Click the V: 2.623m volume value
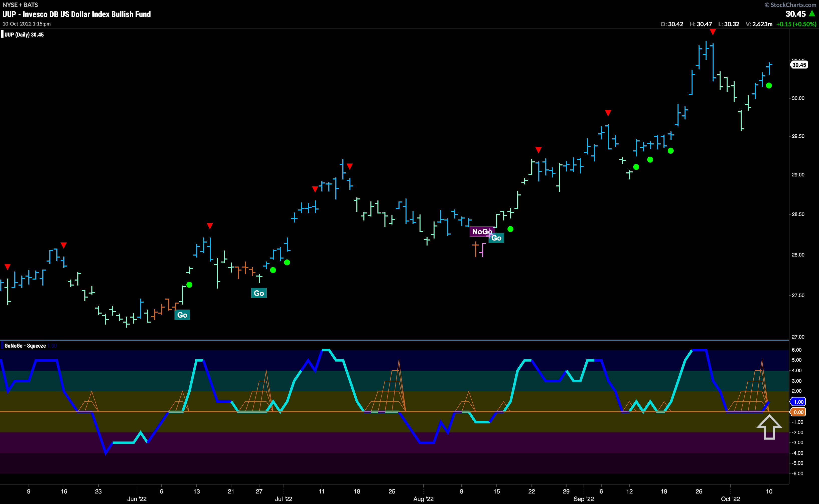Image resolution: width=819 pixels, height=504 pixels. point(759,24)
